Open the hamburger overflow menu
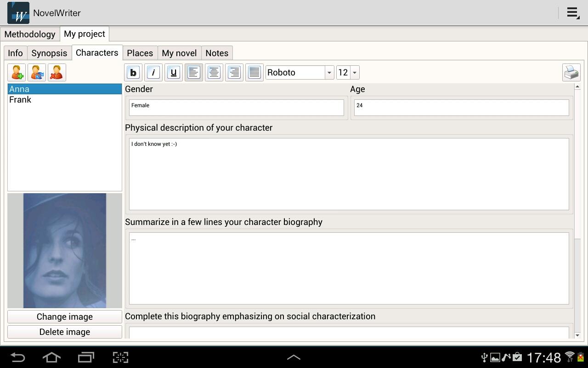 point(573,13)
